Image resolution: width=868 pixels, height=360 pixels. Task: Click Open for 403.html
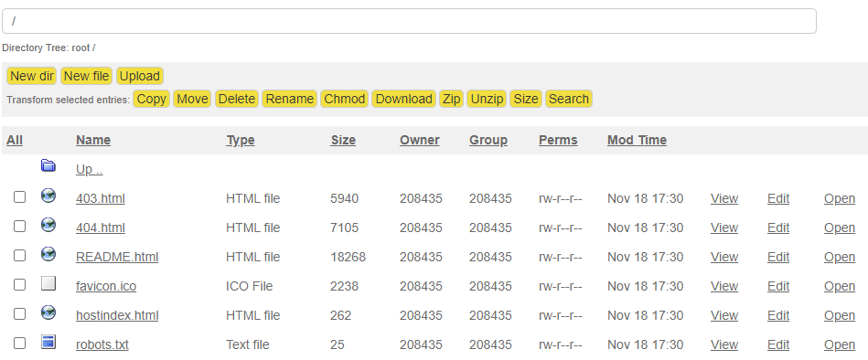[x=840, y=198]
